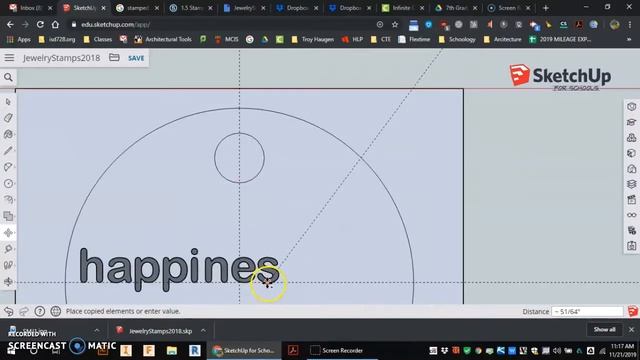Open the SketchUp hamburger menu
Viewport: 640px width, 360px height.
[9, 58]
